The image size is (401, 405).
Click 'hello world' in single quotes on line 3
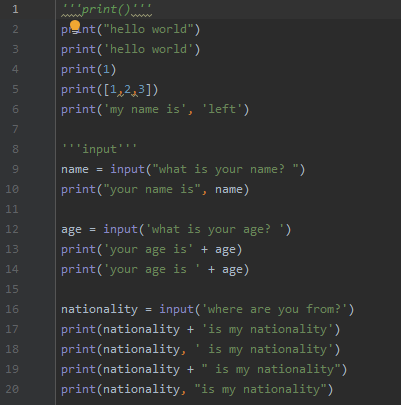(x=148, y=49)
